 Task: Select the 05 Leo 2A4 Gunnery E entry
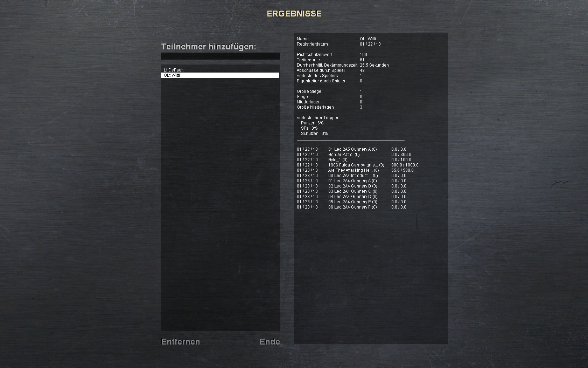[x=352, y=202]
